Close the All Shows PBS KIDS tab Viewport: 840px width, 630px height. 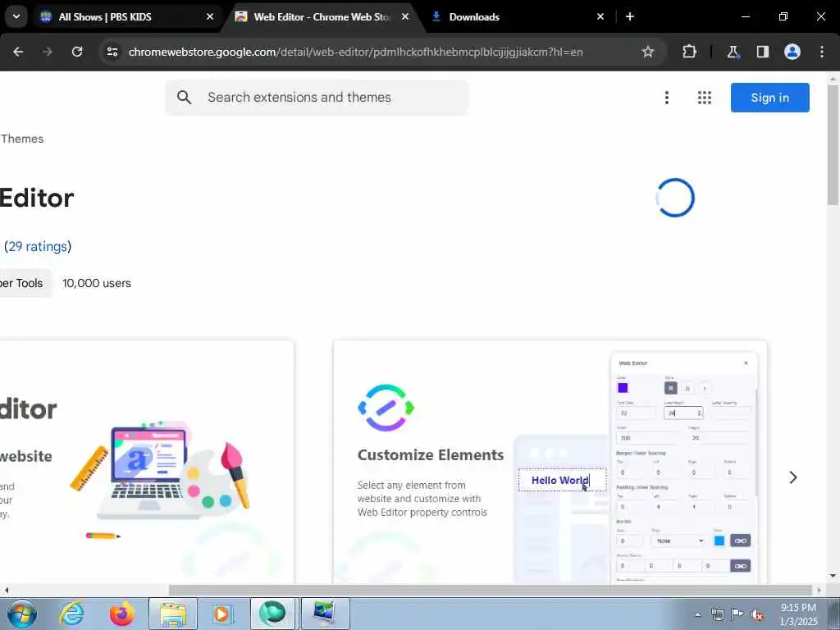pyautogui.click(x=210, y=16)
